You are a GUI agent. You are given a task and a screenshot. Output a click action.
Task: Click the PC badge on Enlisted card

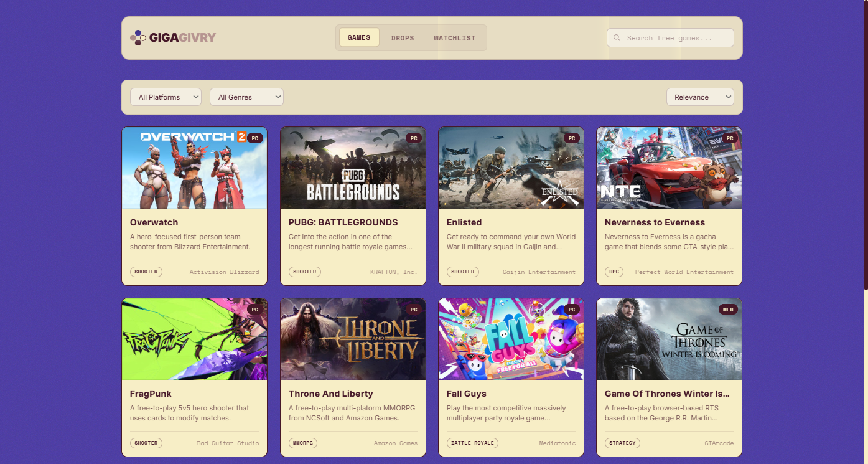point(571,138)
